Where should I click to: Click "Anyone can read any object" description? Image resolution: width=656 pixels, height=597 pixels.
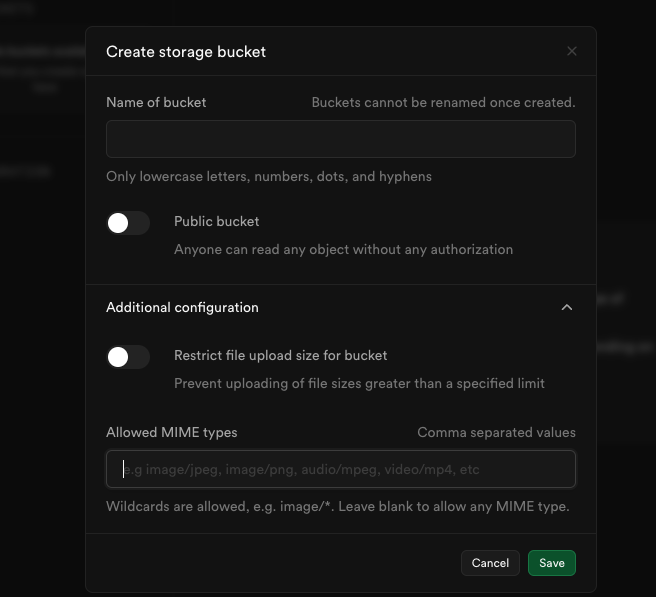(343, 249)
